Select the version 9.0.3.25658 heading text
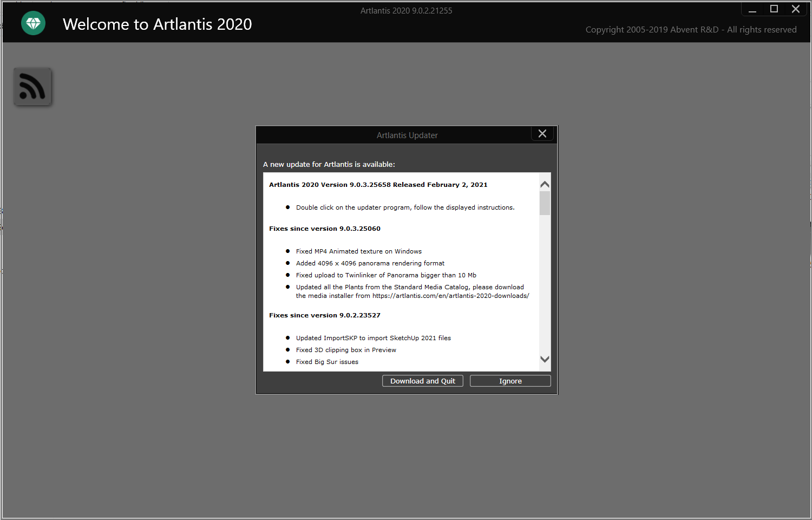 point(378,185)
